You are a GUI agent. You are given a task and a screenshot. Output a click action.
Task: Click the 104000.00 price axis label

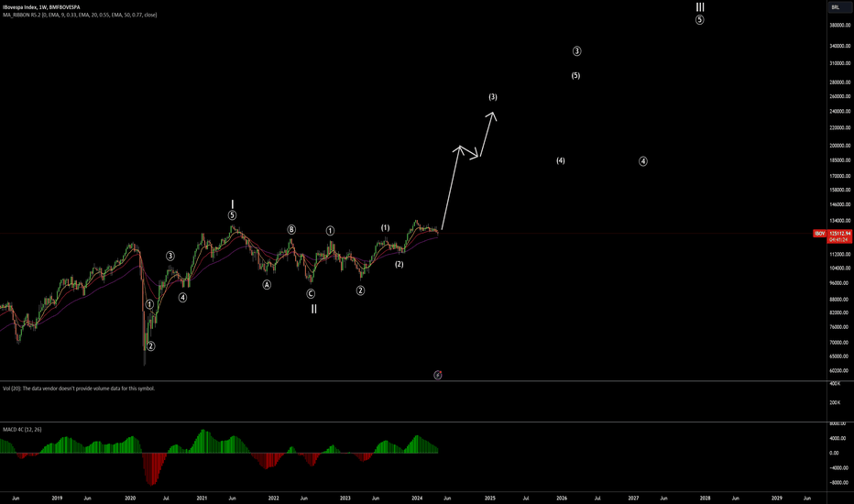pyautogui.click(x=840, y=268)
